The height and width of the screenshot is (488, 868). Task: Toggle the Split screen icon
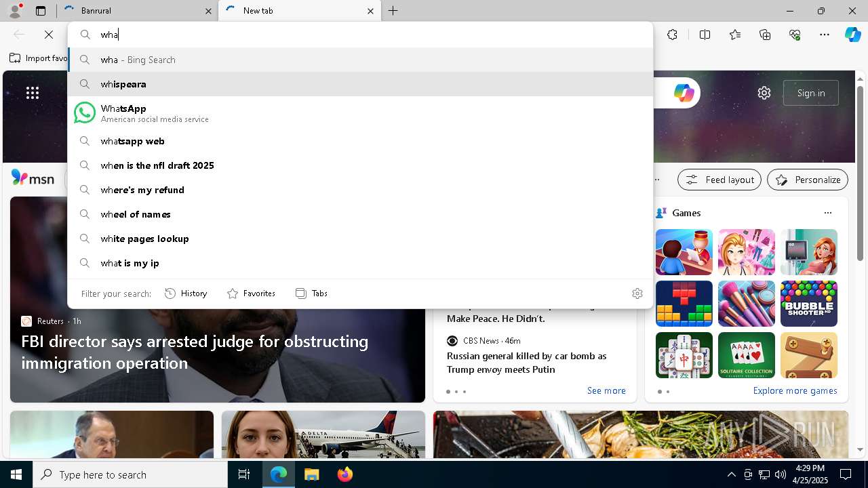coord(705,35)
